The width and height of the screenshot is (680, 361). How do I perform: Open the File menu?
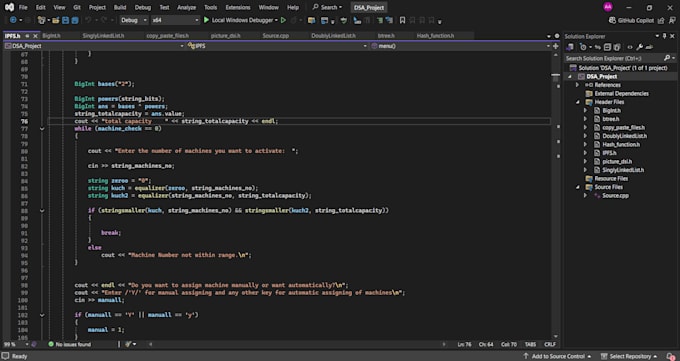(x=23, y=7)
